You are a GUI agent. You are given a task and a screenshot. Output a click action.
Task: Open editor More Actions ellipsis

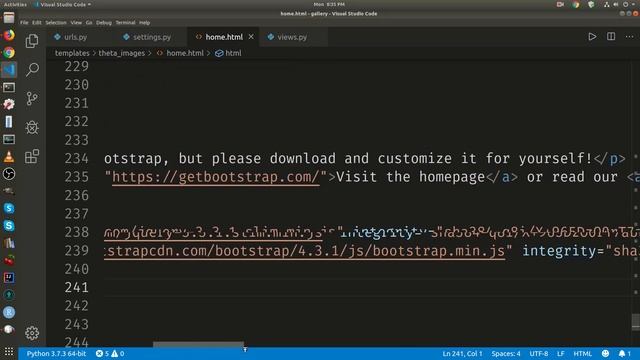click(x=629, y=37)
